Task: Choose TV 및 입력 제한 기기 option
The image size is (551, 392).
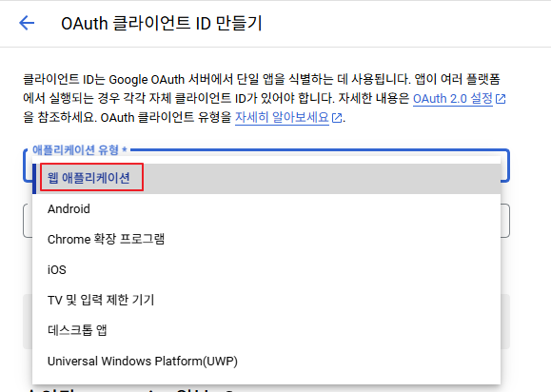Action: (266, 300)
